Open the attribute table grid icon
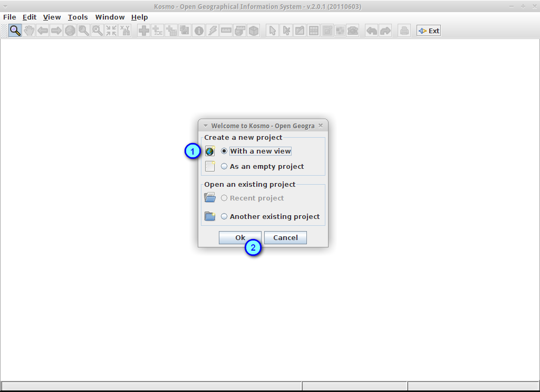Viewport: 540px width, 392px height. 314,31
